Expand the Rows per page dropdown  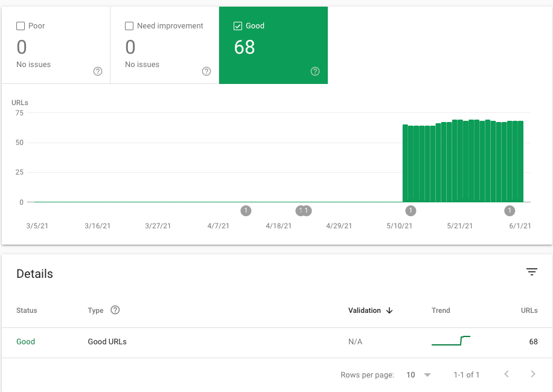pyautogui.click(x=418, y=374)
